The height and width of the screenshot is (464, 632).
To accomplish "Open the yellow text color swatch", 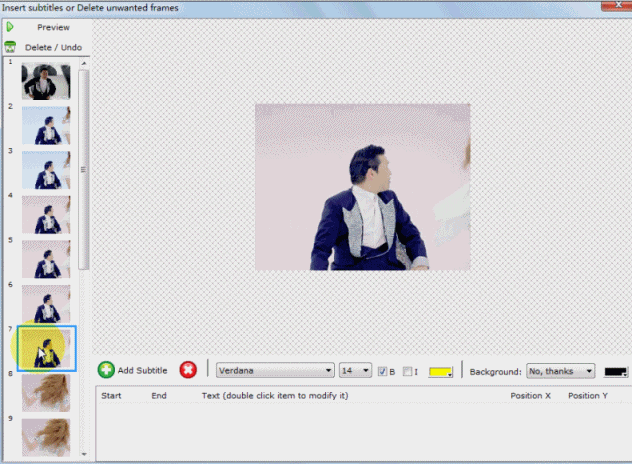I will pos(441,372).
